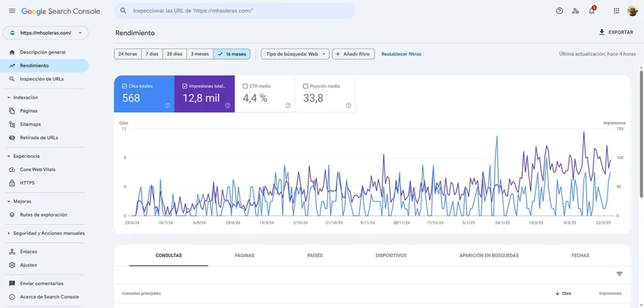Image resolution: width=644 pixels, height=308 pixels.
Task: Expand the Tipo de búsqueda: Web dropdown
Action: 295,54
